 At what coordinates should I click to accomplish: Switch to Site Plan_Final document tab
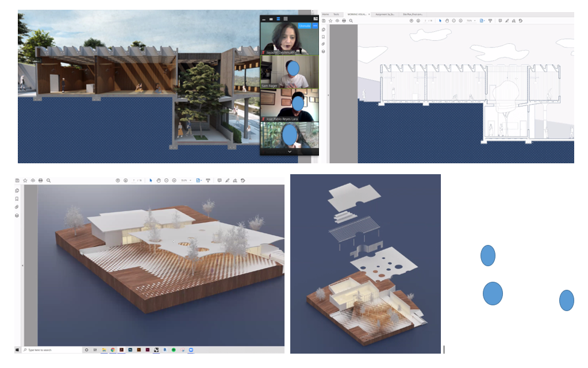coord(413,14)
